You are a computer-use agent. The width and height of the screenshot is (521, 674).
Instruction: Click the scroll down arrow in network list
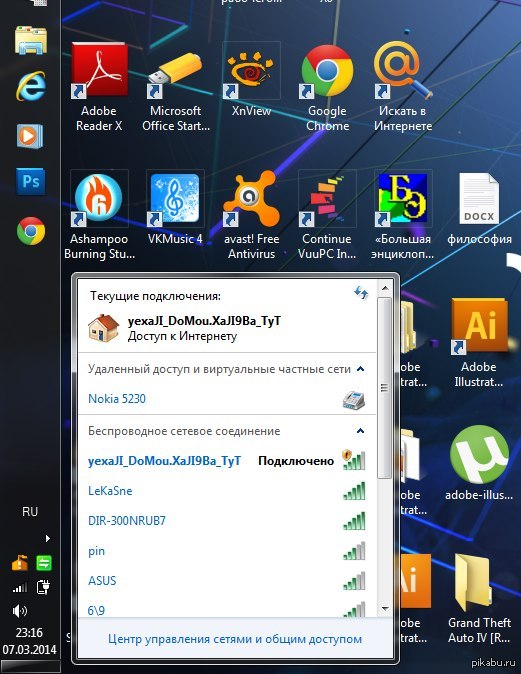(x=385, y=609)
